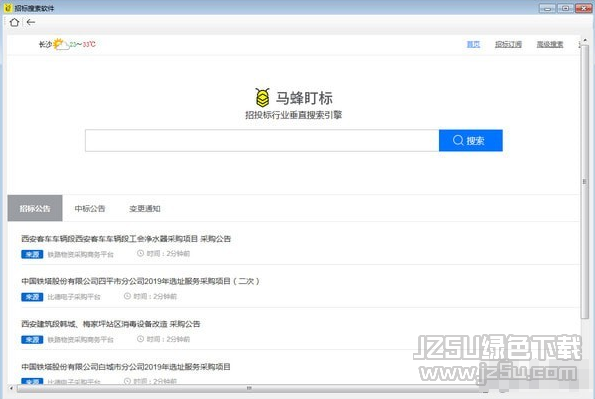Click the magnifier icon in search button
595x399 pixels.
point(458,140)
